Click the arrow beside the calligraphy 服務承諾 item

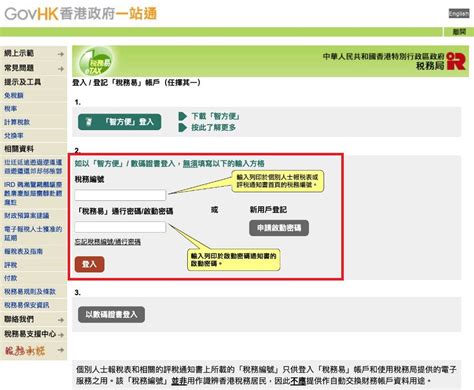click(x=60, y=350)
